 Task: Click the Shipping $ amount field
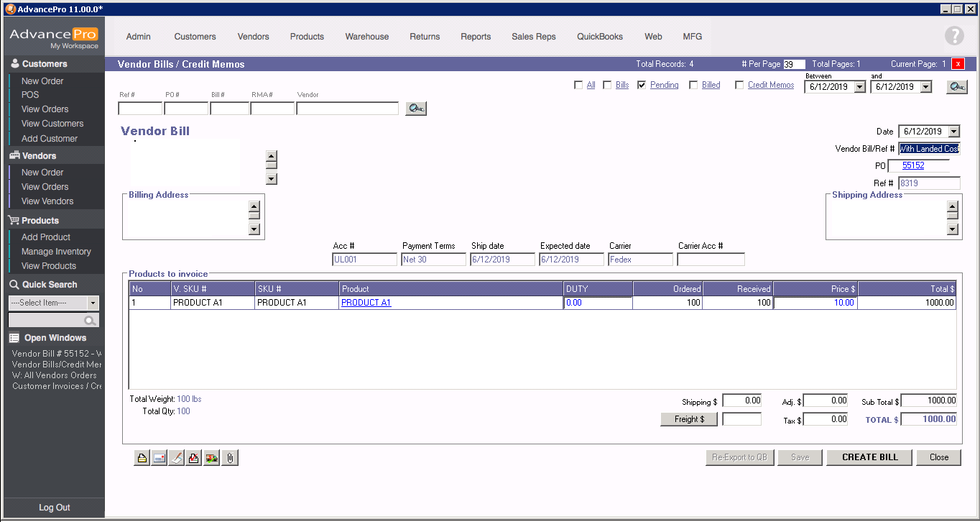point(741,400)
